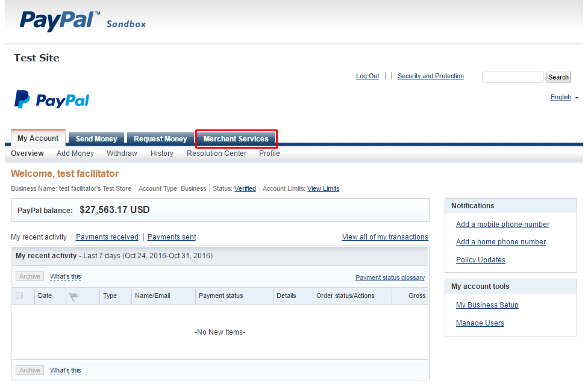This screenshot has height=387, width=588.
Task: Open the Profile submenu
Action: point(269,153)
